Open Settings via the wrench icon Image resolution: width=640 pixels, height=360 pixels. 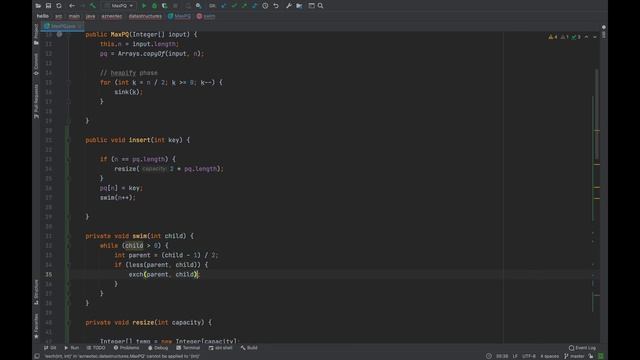click(x=289, y=6)
